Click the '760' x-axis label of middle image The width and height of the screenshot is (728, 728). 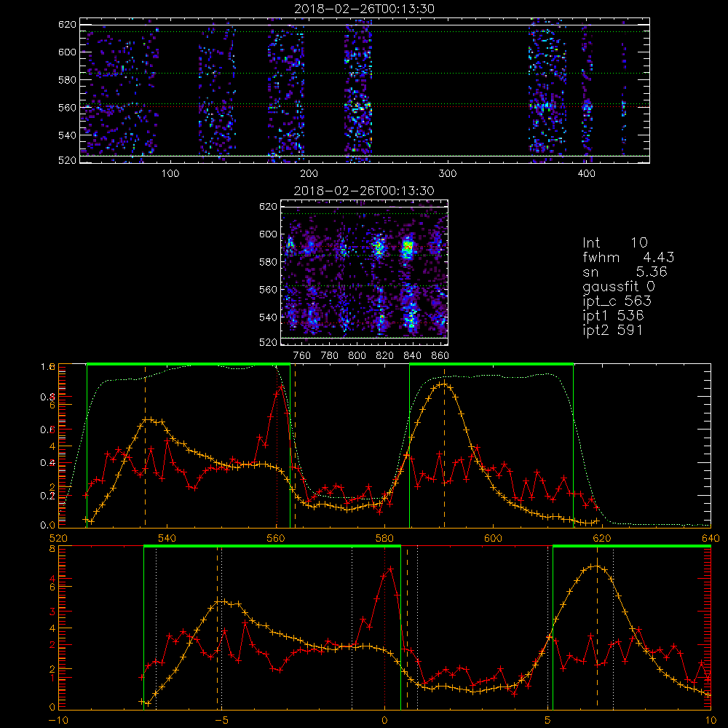302,356
